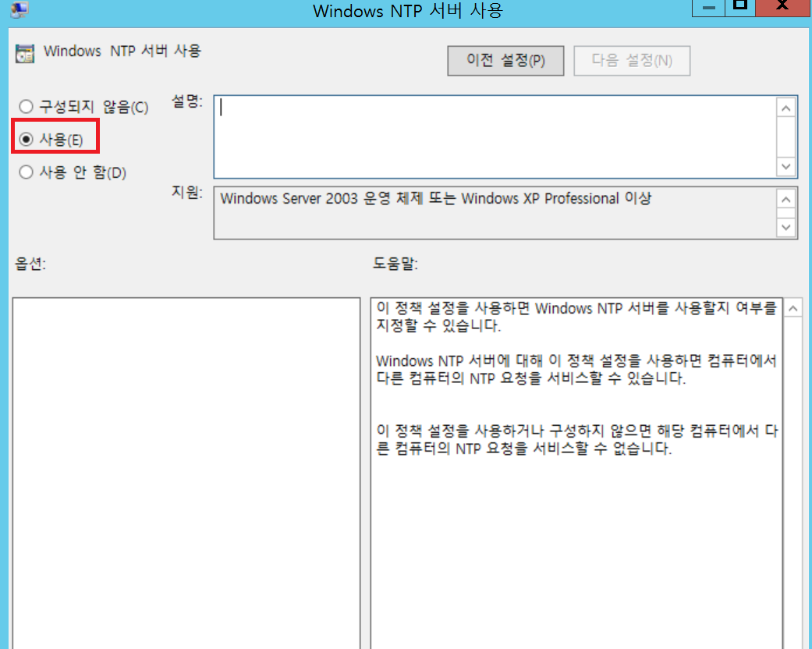Screen dimensions: 812x649
Task: Click the Windows Server 2003 supported-on text
Action: pos(435,198)
